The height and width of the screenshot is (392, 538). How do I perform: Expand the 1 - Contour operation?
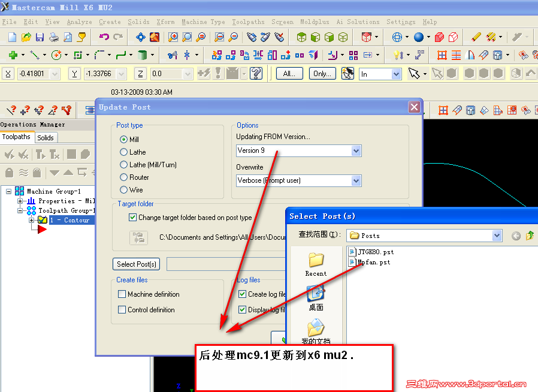(x=32, y=220)
